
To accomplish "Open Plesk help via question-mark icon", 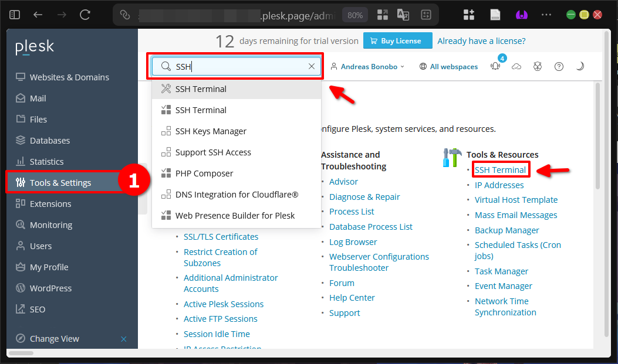I will [559, 66].
